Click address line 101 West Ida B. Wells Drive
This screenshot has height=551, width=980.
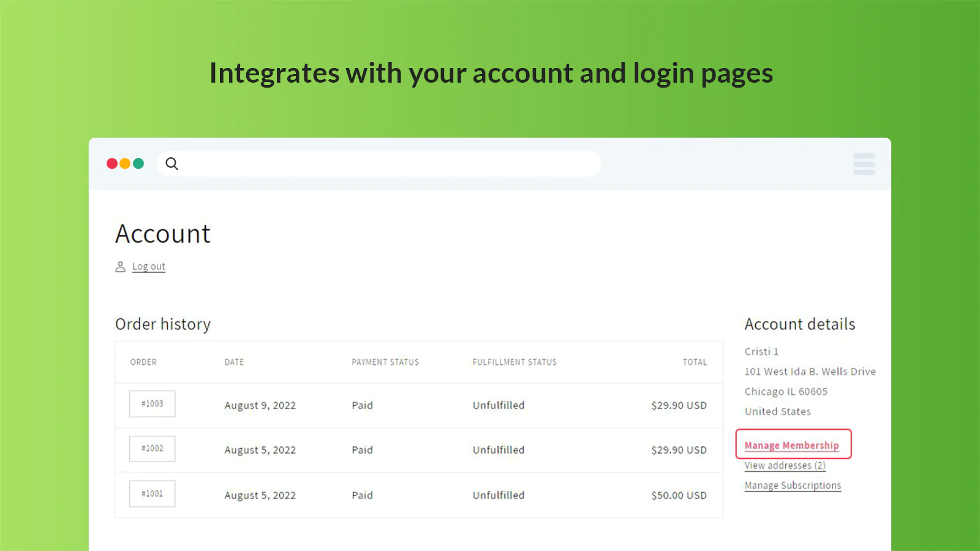[810, 372]
